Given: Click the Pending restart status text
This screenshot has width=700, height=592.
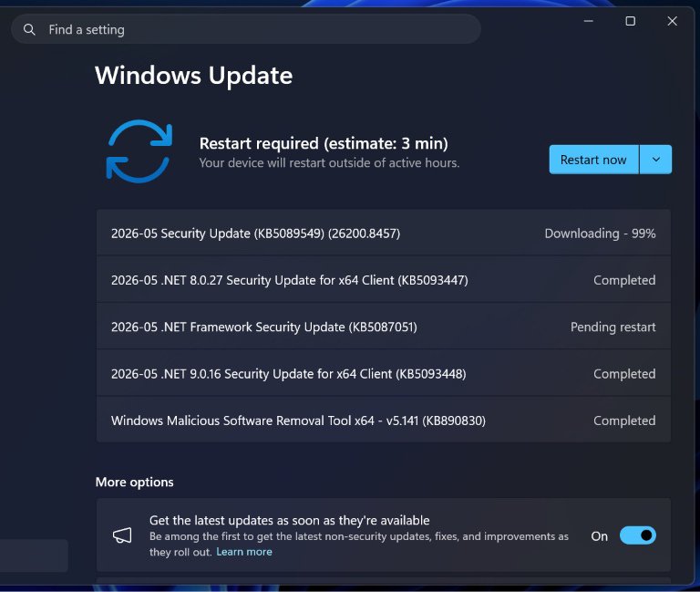Looking at the screenshot, I should coord(612,327).
